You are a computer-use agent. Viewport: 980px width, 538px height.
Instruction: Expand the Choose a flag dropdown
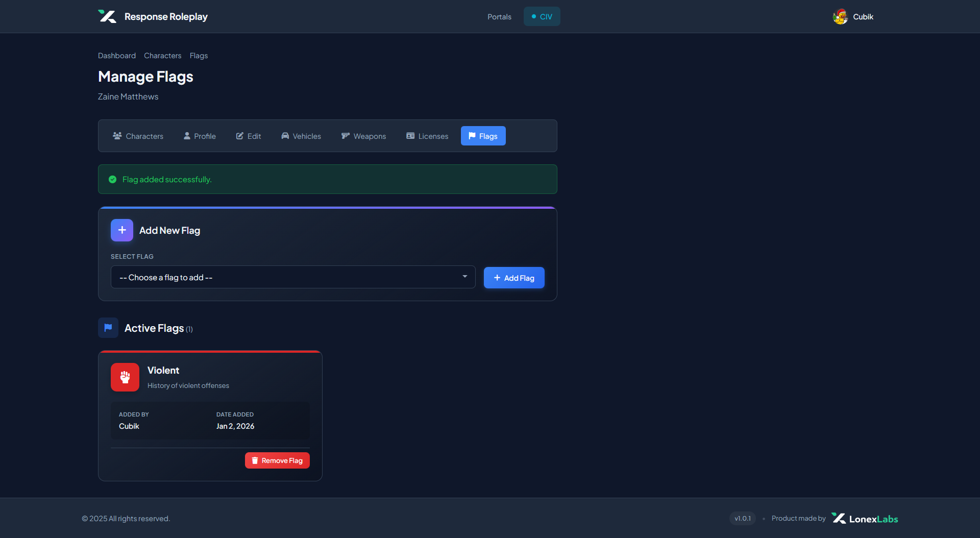coord(293,277)
